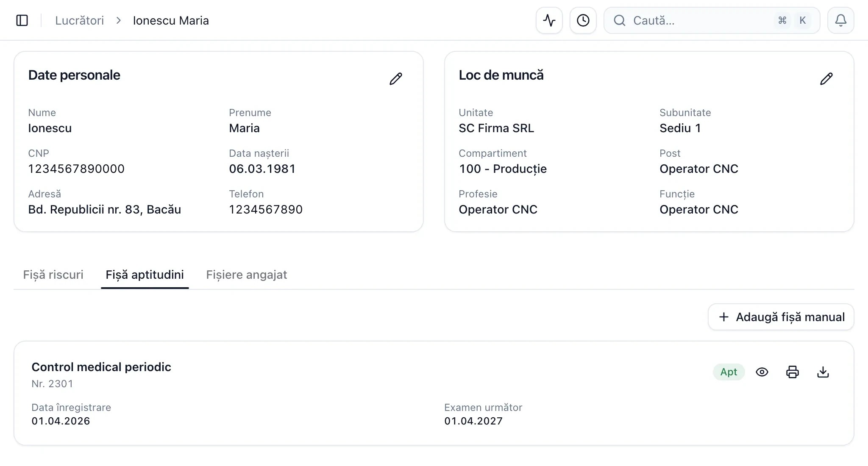
Task: Click Operator CNC under Post
Action: point(699,169)
